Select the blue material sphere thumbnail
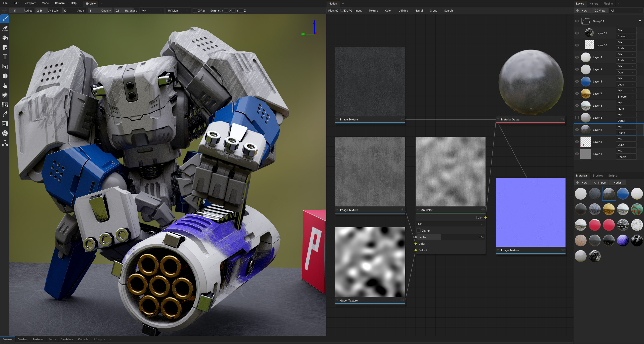The width and height of the screenshot is (644, 344). (x=623, y=194)
